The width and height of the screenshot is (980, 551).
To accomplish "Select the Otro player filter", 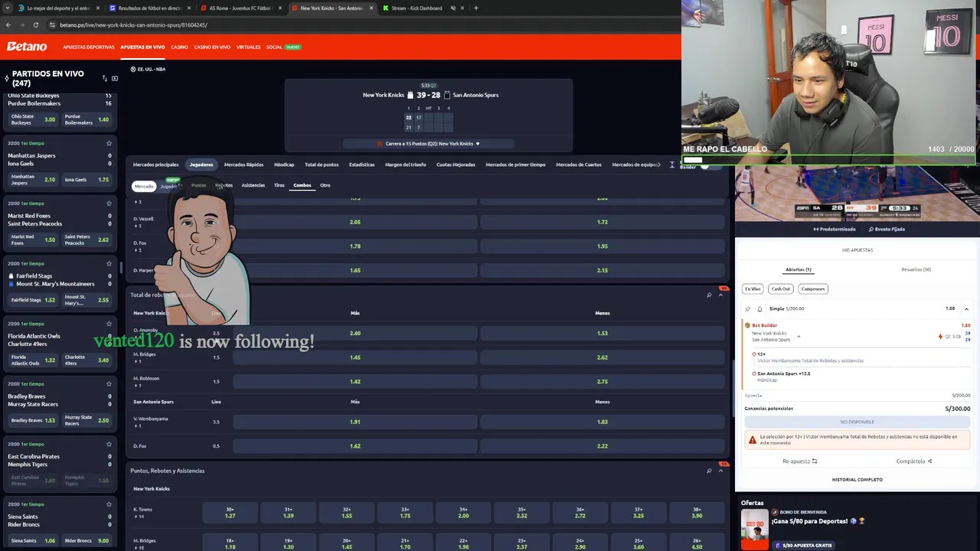I will pos(325,185).
